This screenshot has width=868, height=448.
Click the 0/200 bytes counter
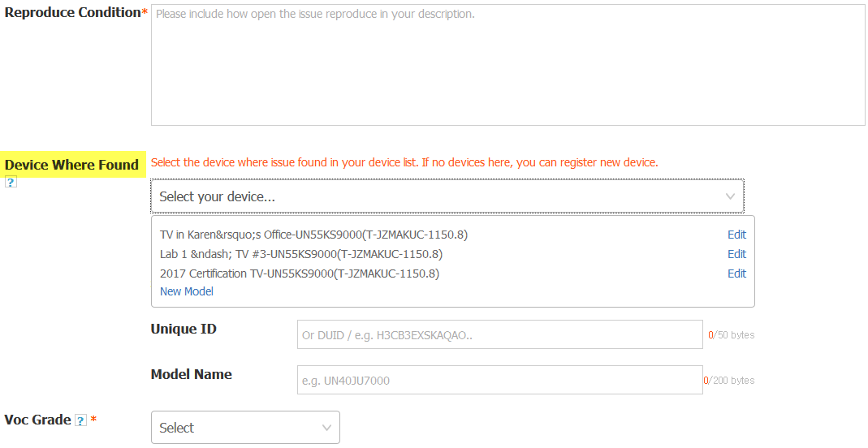729,381
